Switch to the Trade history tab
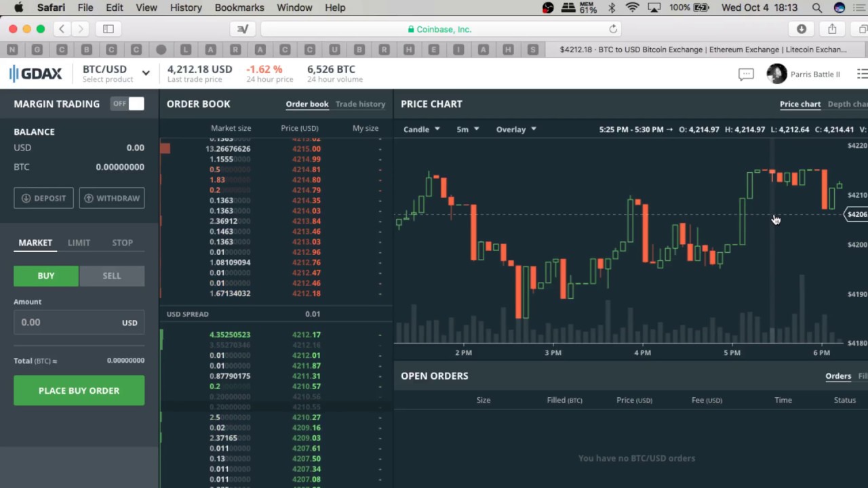The height and width of the screenshot is (488, 868). pos(360,104)
